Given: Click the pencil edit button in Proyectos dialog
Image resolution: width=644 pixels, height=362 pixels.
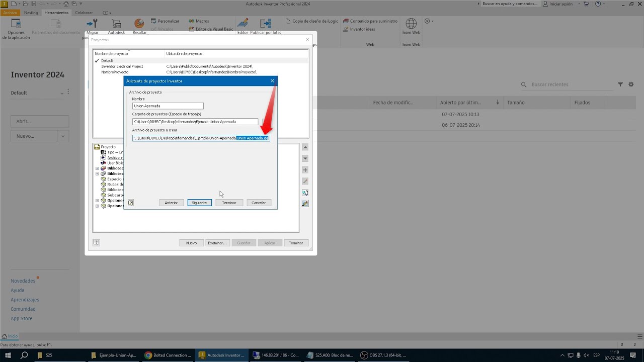Looking at the screenshot, I should [305, 181].
